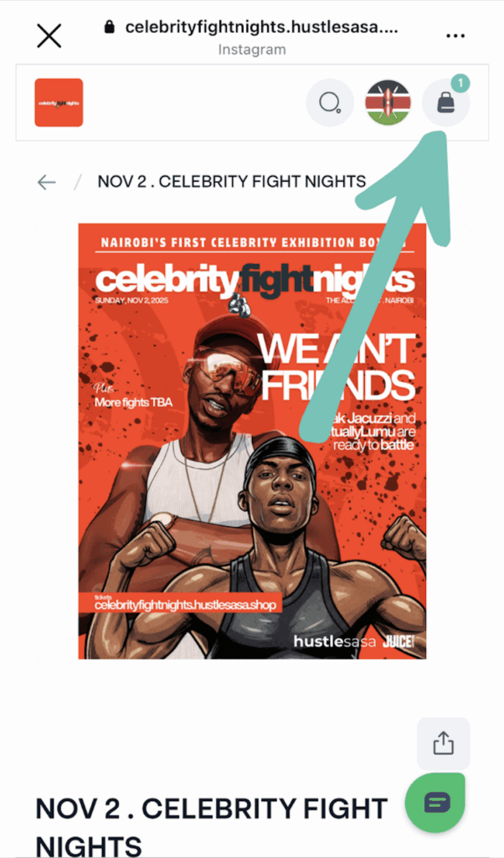Tap the breadcrumb slash separator
Viewport: 504px width, 858px height.
[77, 182]
